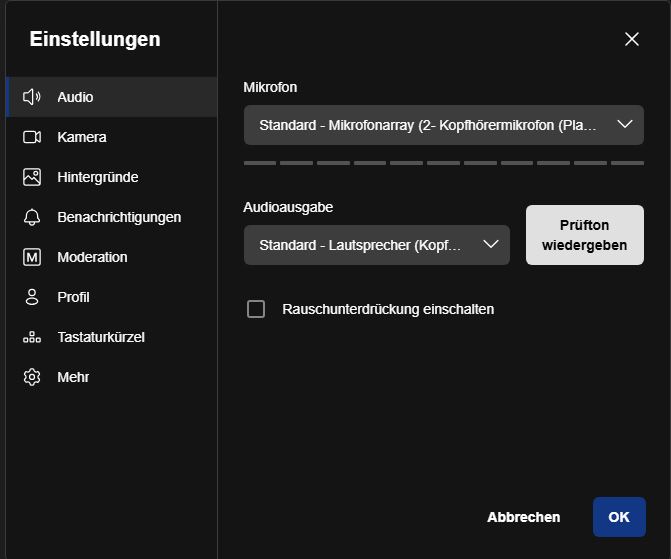Click the Hintergründe picture icon
The height and width of the screenshot is (559, 671).
pos(32,177)
